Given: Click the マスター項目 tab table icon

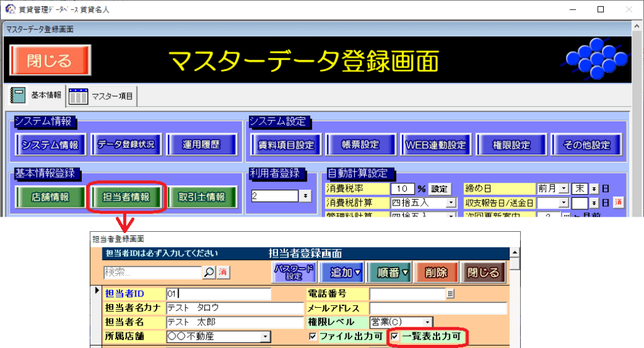Looking at the screenshot, I should click(x=79, y=96).
